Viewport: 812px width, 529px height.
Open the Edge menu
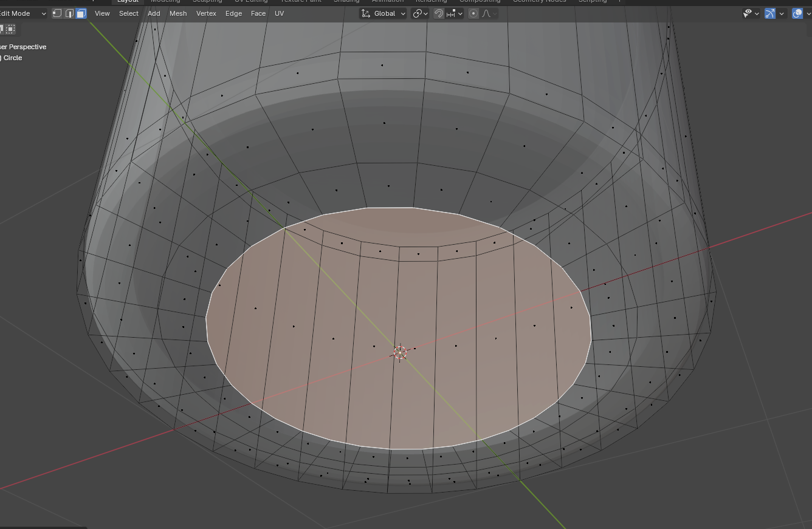[x=233, y=13]
